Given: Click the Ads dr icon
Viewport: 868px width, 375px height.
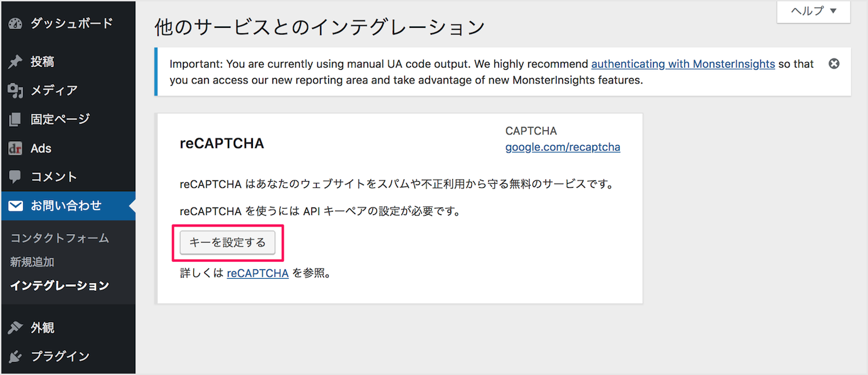Looking at the screenshot, I should click(x=15, y=148).
